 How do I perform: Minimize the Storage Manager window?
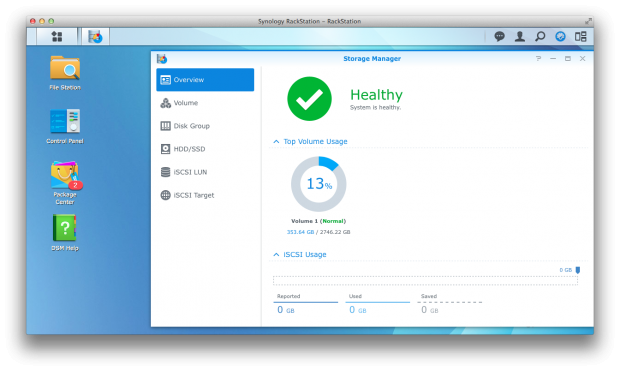click(x=553, y=59)
